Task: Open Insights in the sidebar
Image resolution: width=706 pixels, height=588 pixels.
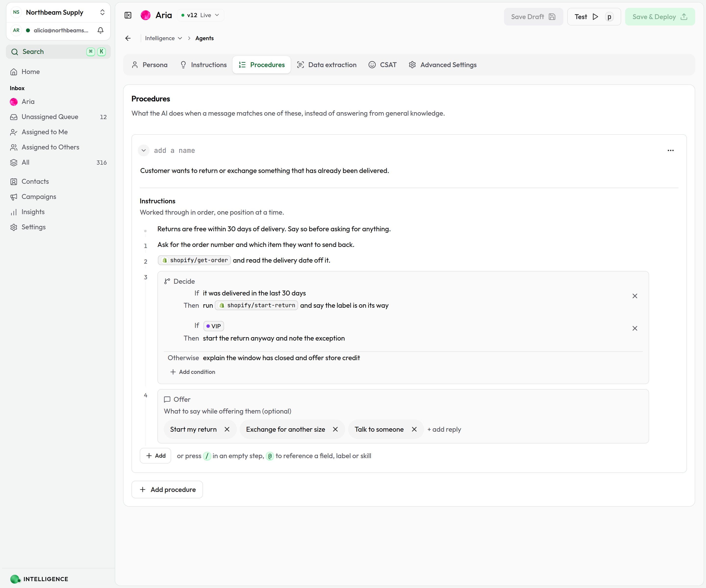Action: pyautogui.click(x=58, y=212)
